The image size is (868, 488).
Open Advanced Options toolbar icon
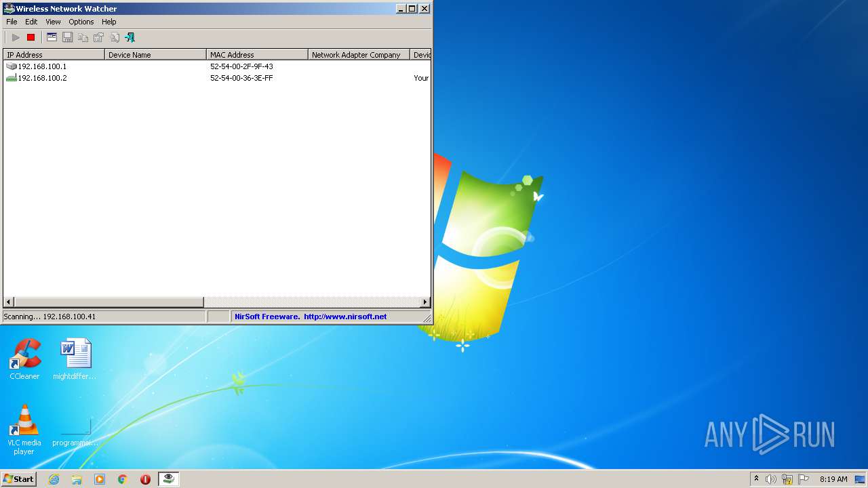tap(52, 37)
